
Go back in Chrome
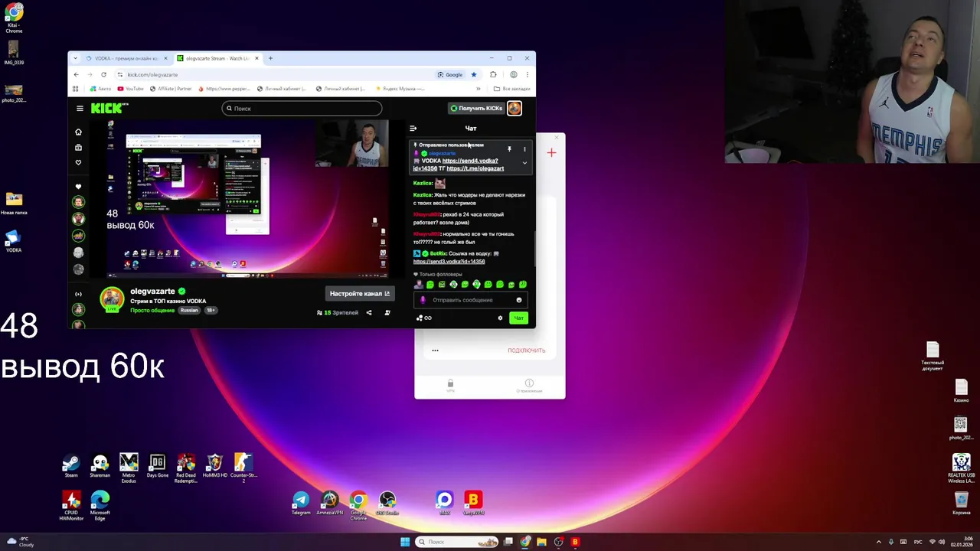(76, 74)
